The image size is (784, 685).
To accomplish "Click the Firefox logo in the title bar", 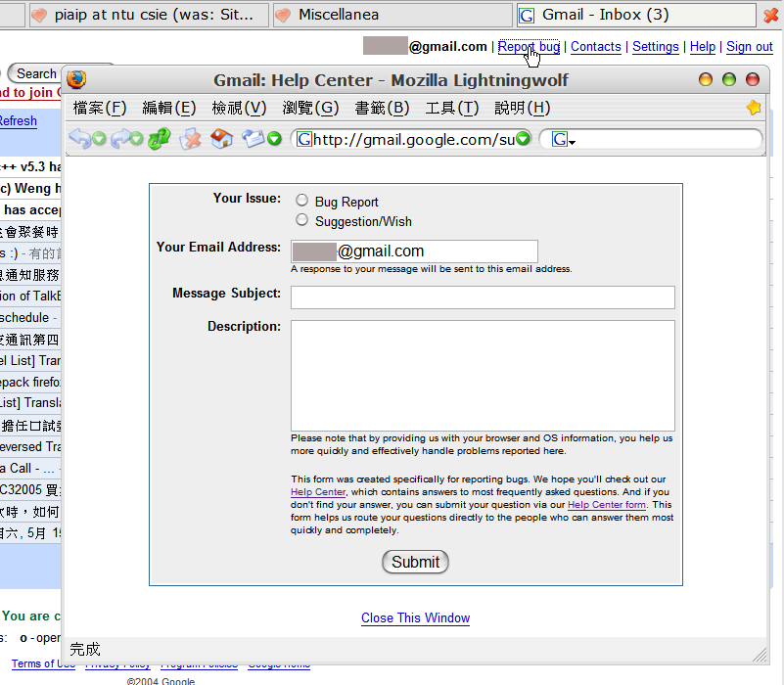I will coord(76,79).
